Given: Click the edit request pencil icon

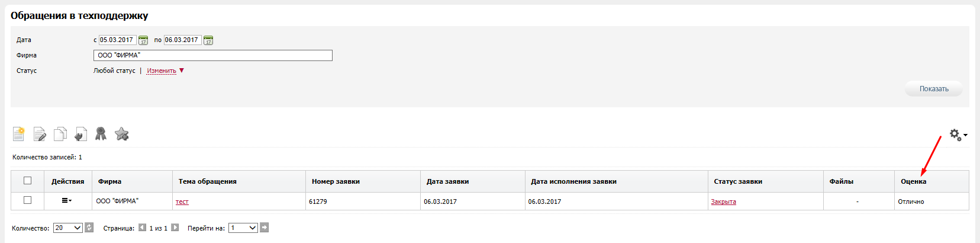Looking at the screenshot, I should click(x=40, y=135).
